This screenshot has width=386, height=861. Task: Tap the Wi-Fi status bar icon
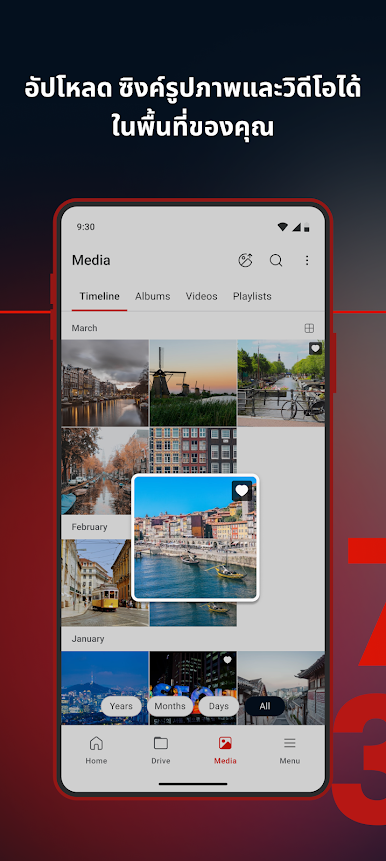(x=283, y=227)
